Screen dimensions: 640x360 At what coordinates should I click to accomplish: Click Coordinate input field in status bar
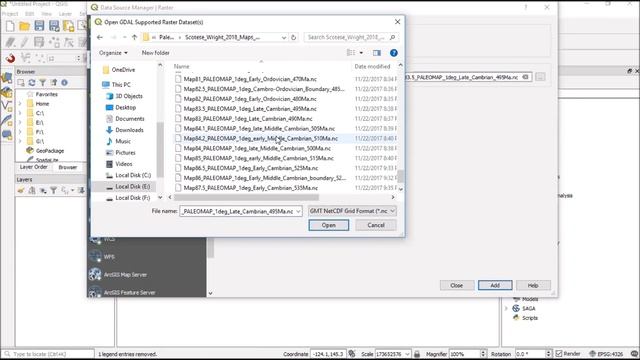[328, 354]
